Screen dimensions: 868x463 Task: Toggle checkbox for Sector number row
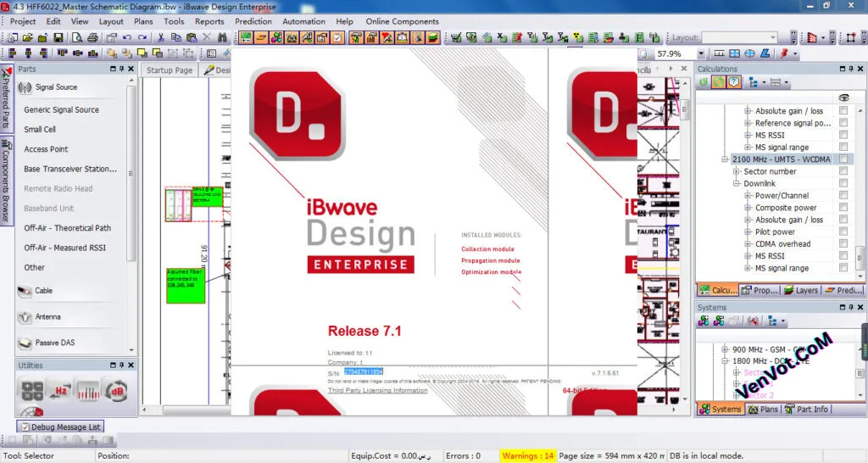[x=843, y=171]
